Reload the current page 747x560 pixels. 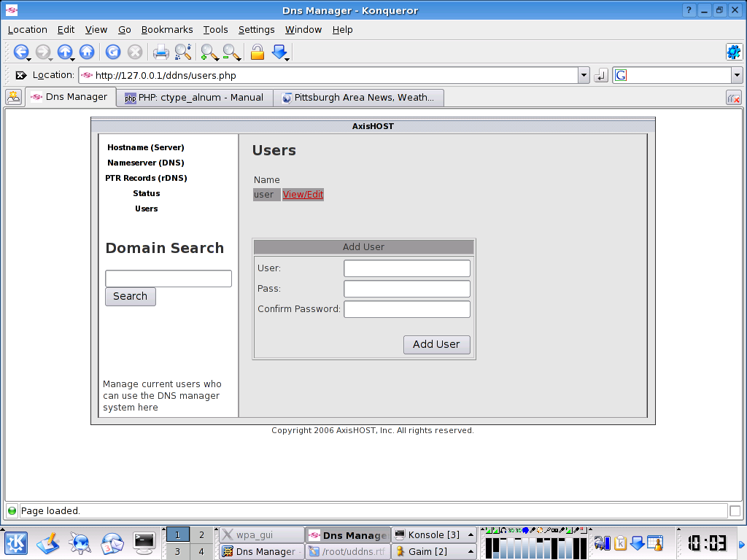tap(113, 52)
